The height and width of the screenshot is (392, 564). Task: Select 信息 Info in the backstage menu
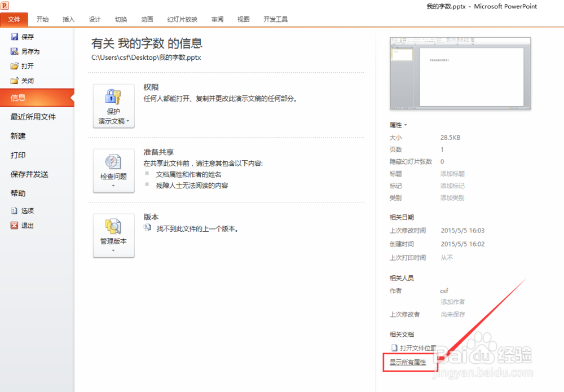[37, 98]
